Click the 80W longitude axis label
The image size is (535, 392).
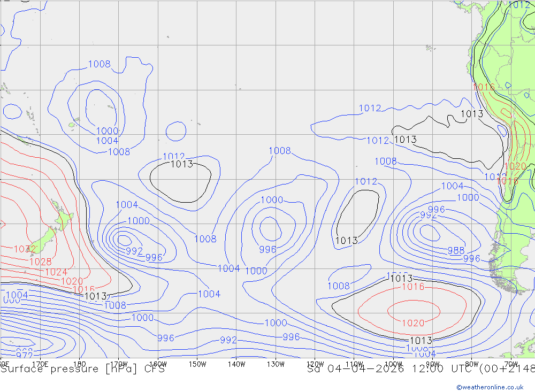[472, 364]
